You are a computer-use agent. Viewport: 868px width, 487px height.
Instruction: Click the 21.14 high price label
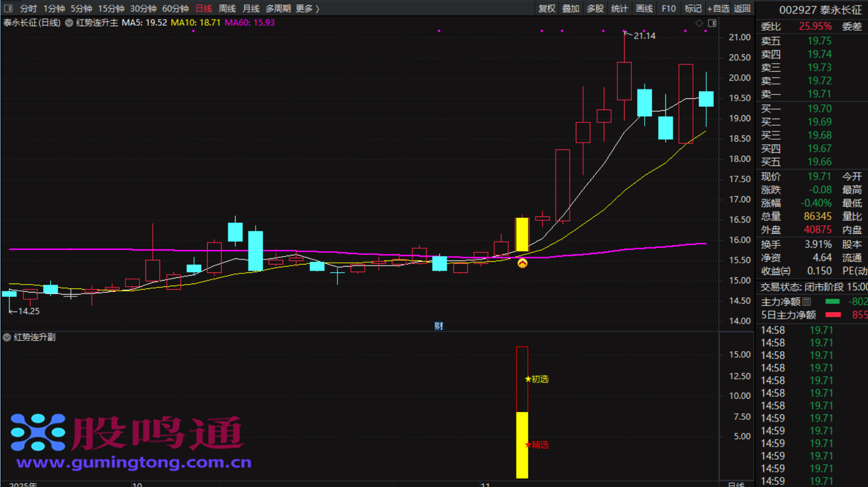(x=644, y=36)
